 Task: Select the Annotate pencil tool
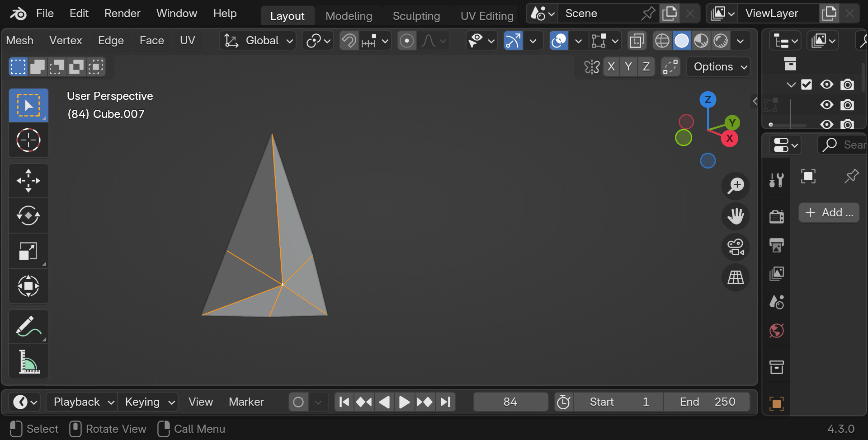click(x=28, y=326)
